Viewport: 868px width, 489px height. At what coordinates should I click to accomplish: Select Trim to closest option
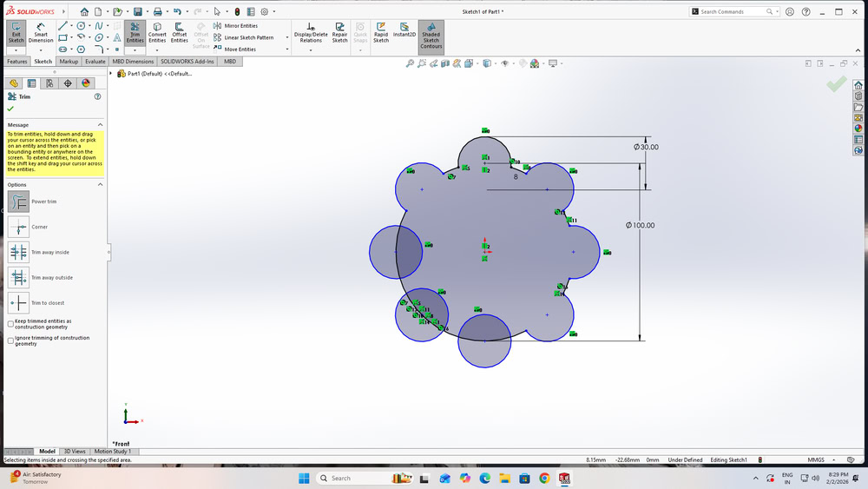[x=18, y=303]
